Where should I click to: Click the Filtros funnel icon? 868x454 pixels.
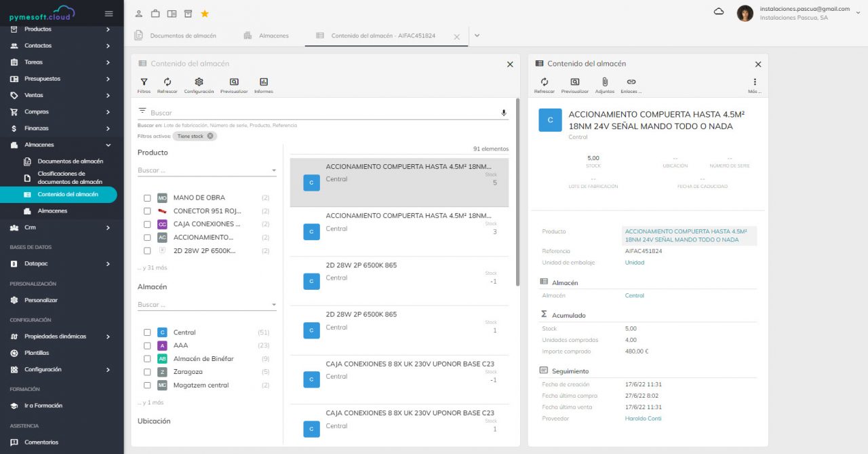[144, 82]
